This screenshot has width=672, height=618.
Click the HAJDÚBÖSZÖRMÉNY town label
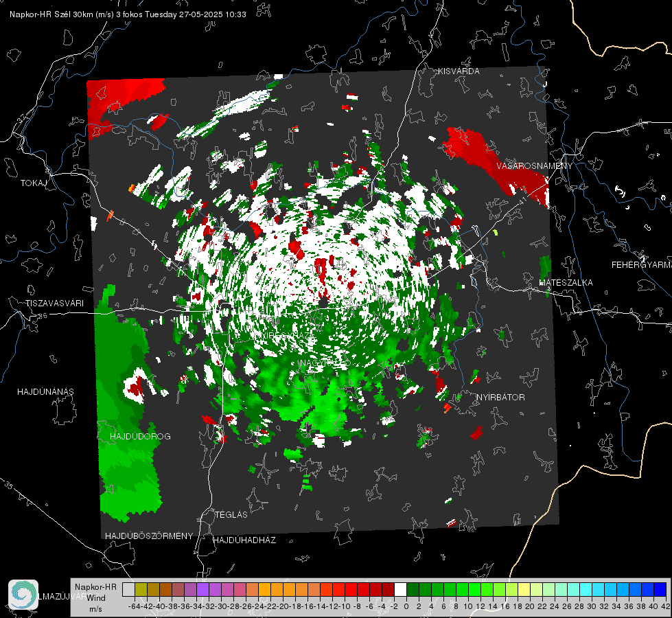149,536
